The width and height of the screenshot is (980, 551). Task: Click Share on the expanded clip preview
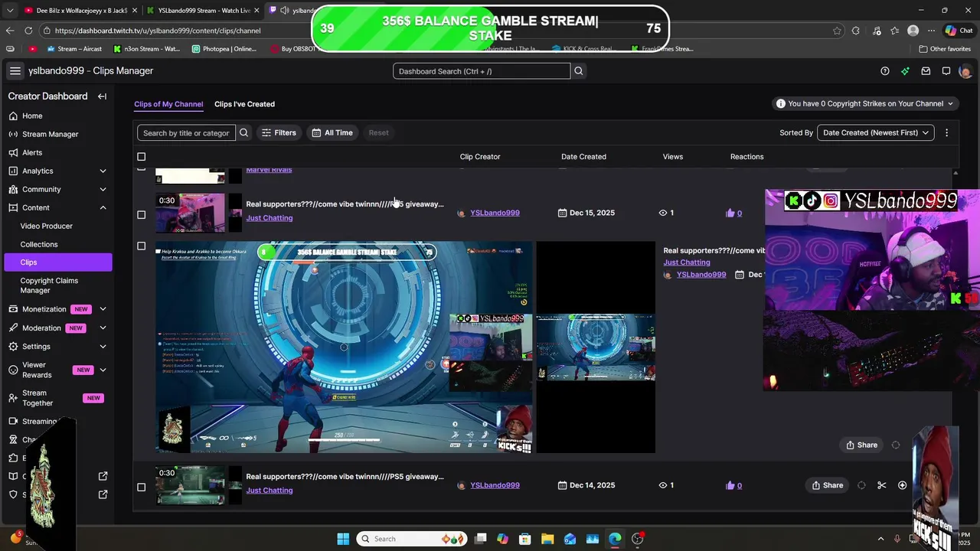coord(861,445)
